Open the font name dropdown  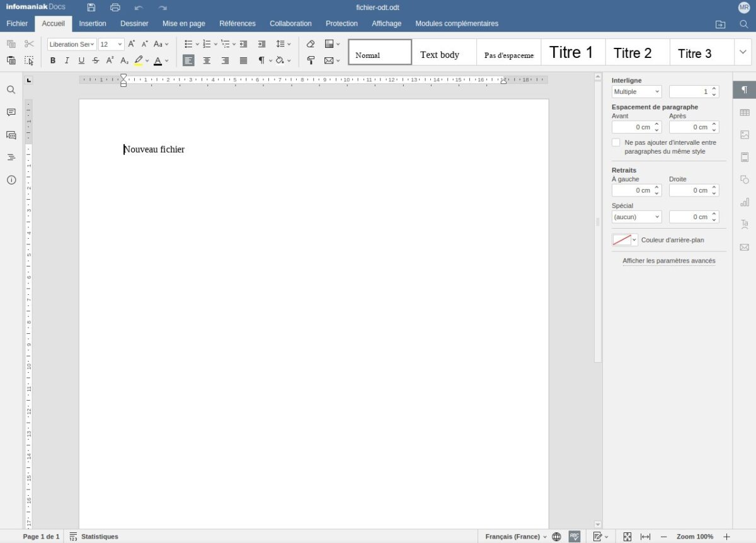92,44
